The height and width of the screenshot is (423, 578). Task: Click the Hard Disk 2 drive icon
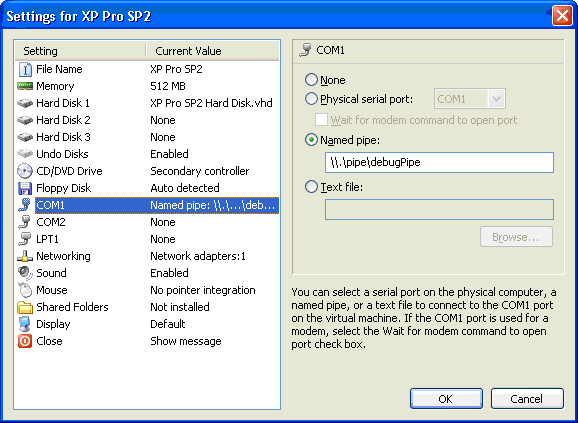click(25, 120)
